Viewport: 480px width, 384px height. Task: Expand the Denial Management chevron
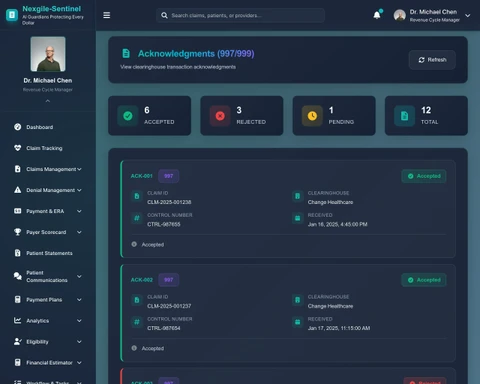click(79, 190)
